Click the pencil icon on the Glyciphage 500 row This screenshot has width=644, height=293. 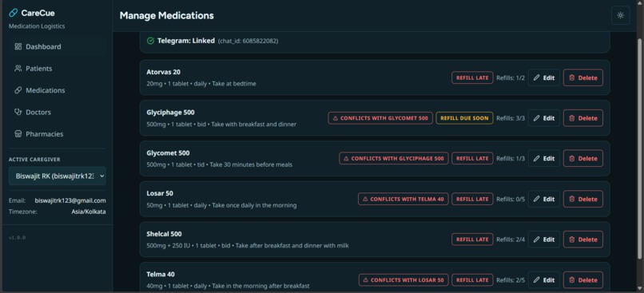pos(536,118)
